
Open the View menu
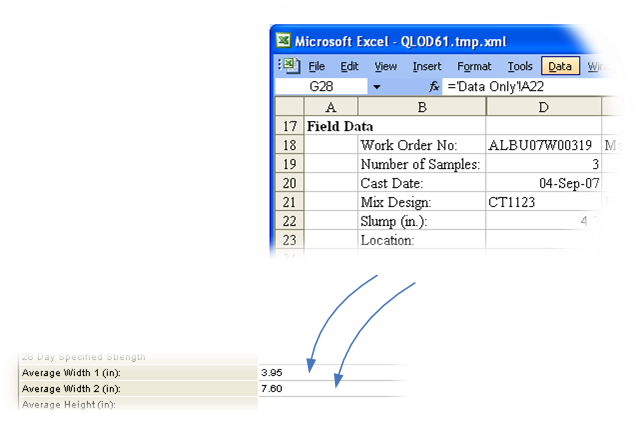[x=385, y=67]
